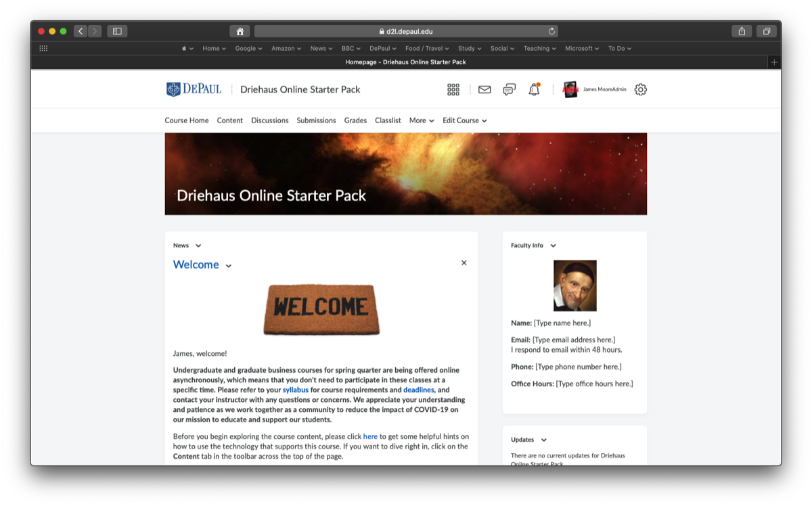Open the subscription alerts chat bubble icon
The image size is (812, 506).
click(x=510, y=89)
